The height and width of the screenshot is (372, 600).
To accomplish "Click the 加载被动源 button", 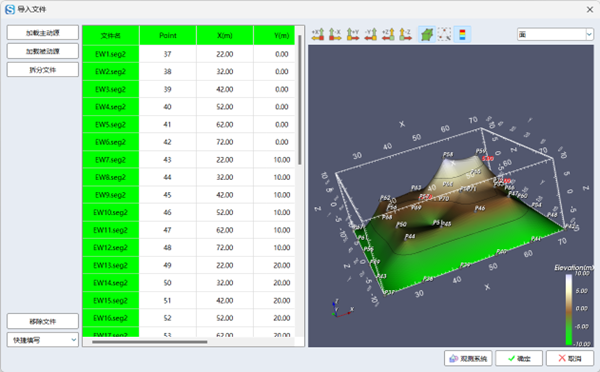I will pos(43,51).
